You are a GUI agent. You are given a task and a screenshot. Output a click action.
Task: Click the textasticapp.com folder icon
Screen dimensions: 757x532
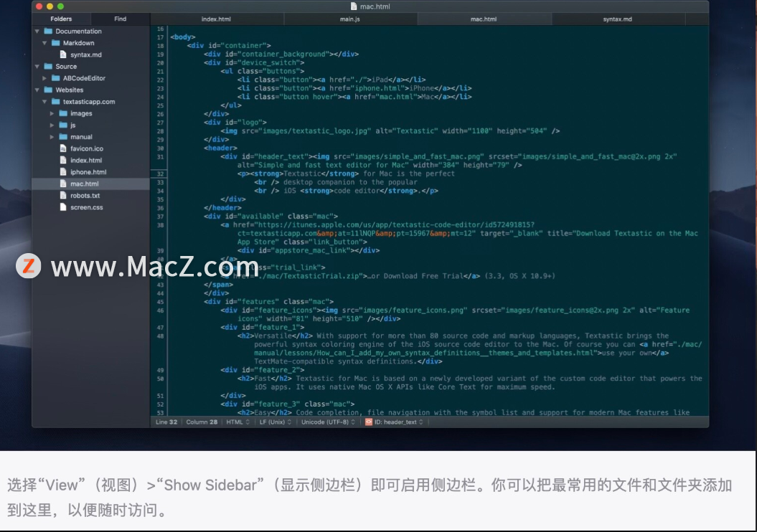55,101
